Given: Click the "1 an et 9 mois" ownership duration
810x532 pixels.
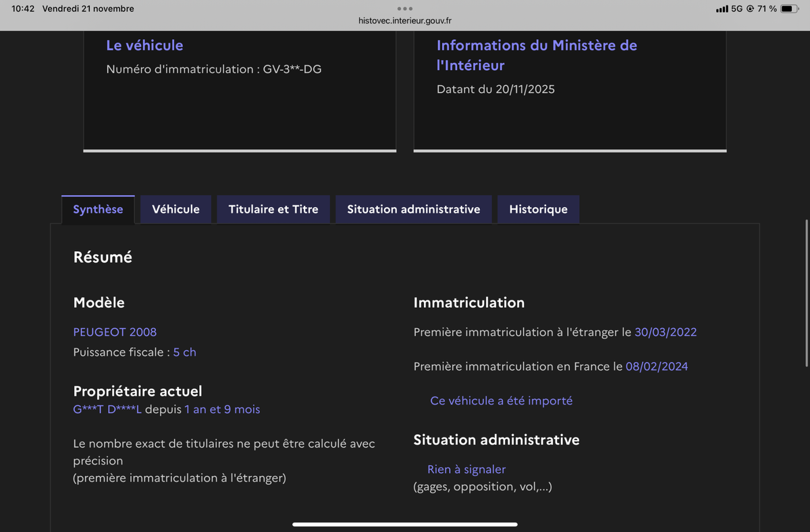Looking at the screenshot, I should pyautogui.click(x=222, y=409).
